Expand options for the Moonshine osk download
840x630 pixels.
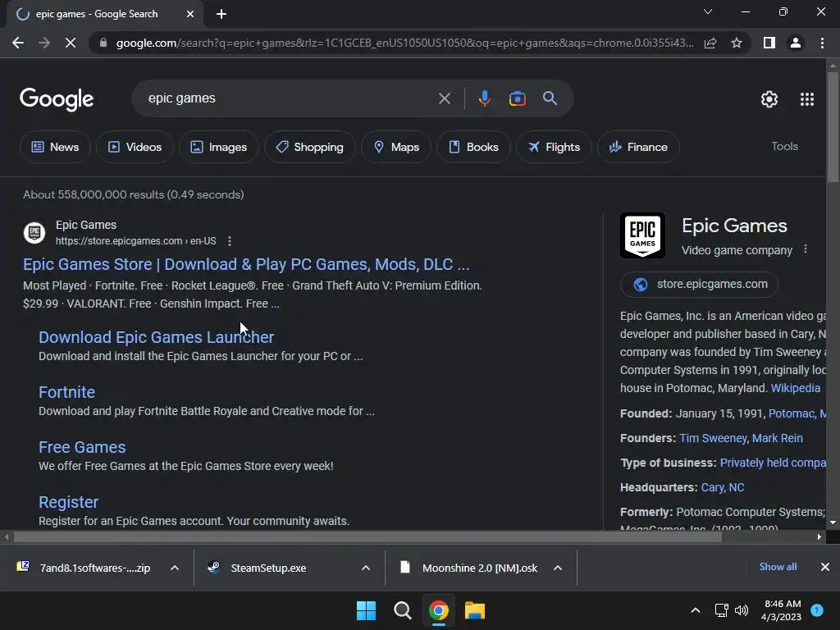[557, 568]
